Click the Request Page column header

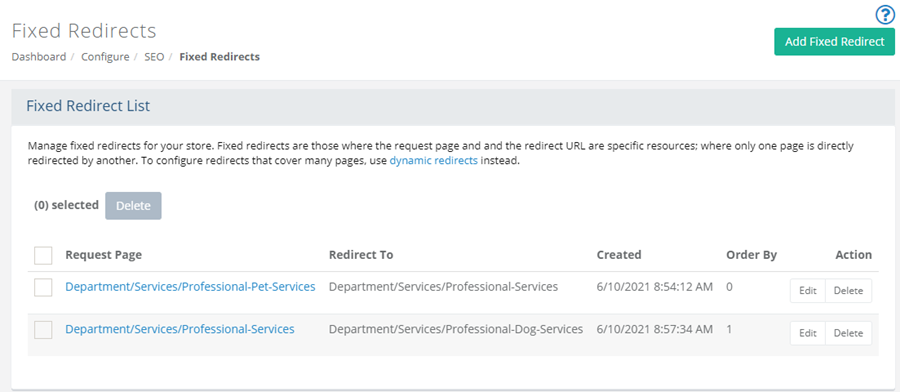click(103, 255)
